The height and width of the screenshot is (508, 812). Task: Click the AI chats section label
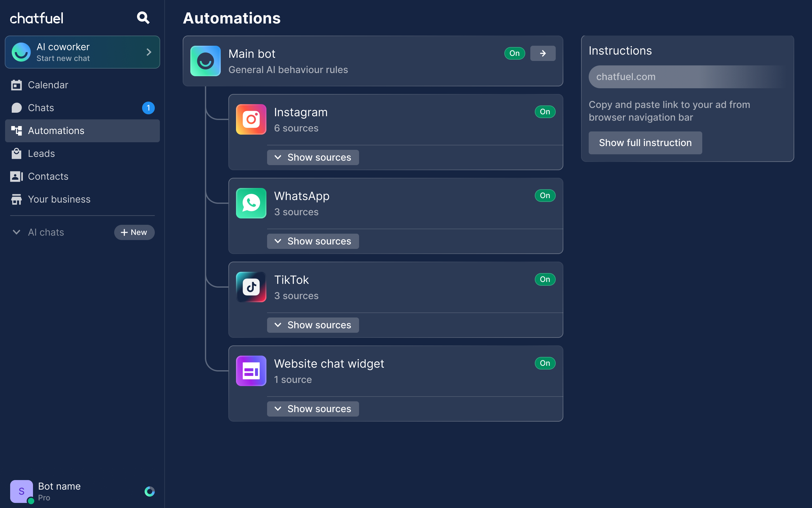46,232
